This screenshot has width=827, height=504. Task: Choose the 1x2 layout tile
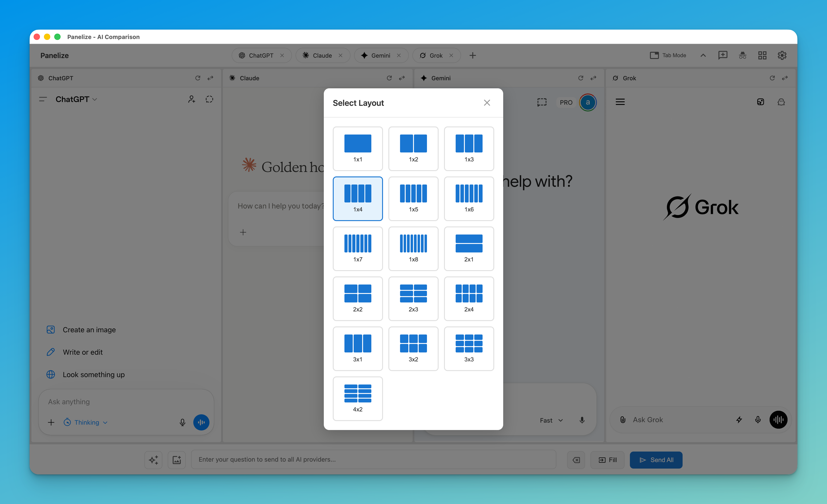413,148
